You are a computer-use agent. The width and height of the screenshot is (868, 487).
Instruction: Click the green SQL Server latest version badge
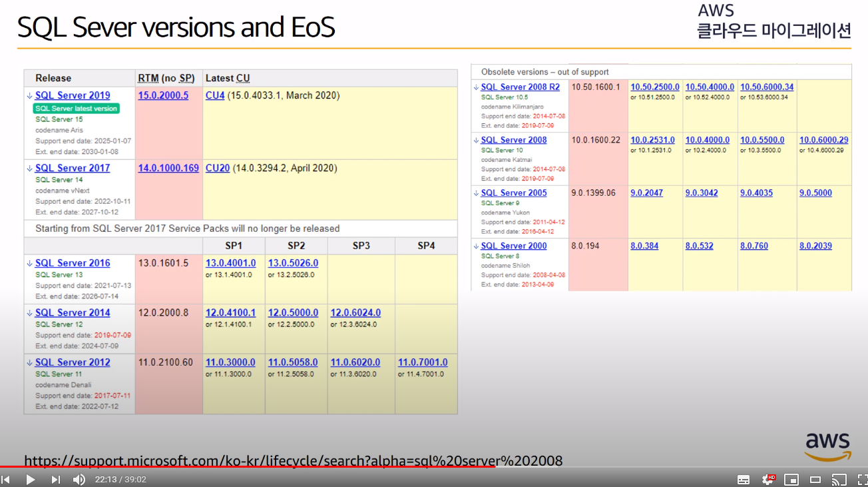click(x=76, y=108)
